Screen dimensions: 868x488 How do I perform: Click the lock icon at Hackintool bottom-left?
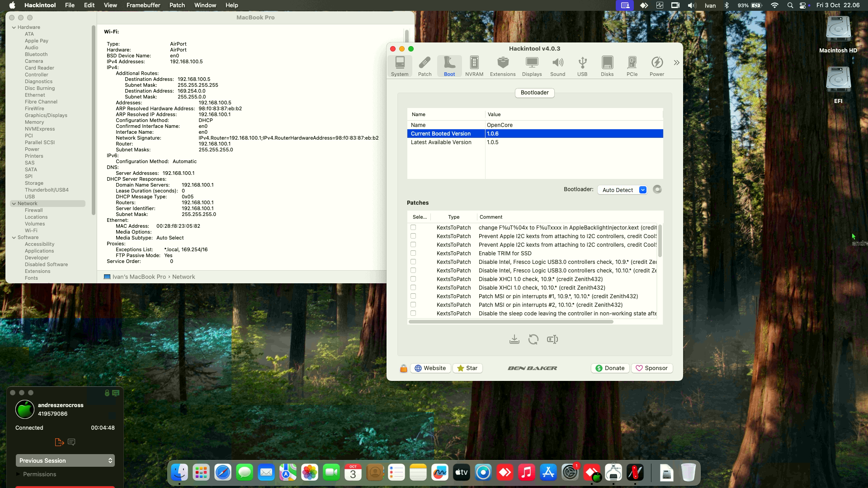point(403,368)
